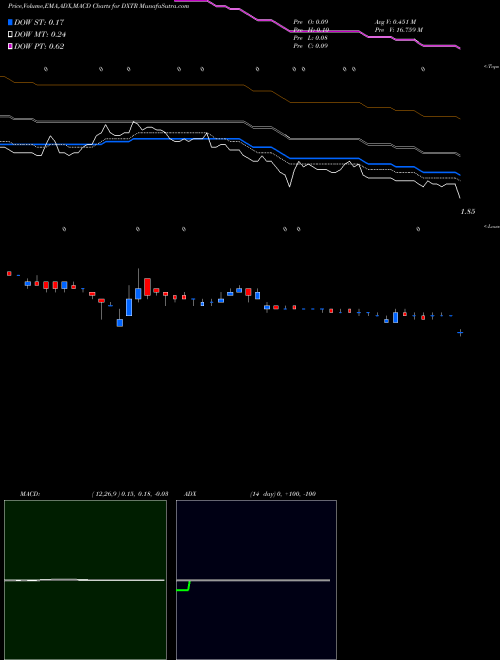Click the 'Pre V: 16.759 M' value
Screen dimensions: 500x660
[x=399, y=30]
